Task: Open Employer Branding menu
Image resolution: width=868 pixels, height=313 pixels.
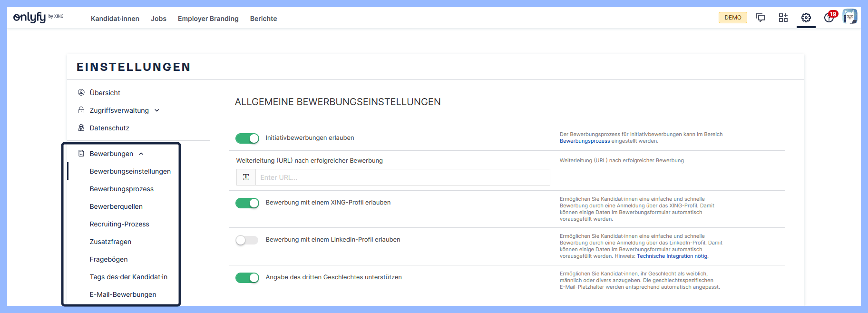Action: click(208, 19)
